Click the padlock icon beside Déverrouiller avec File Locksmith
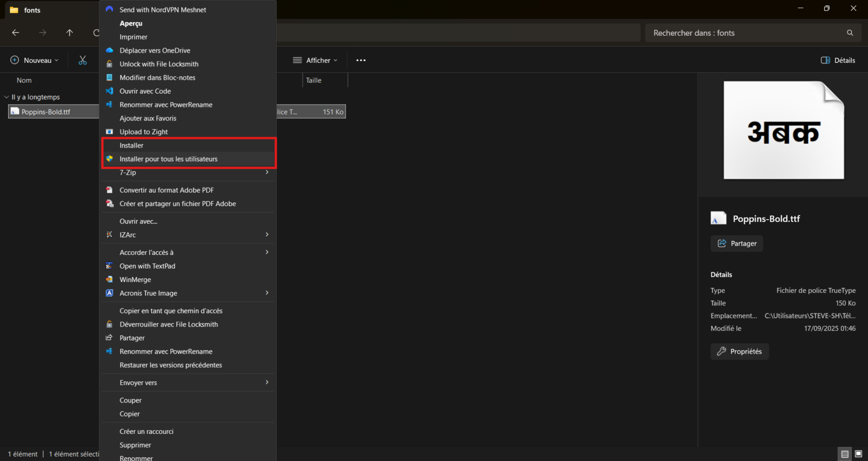Viewport: 868px width, 461px height. pos(110,324)
